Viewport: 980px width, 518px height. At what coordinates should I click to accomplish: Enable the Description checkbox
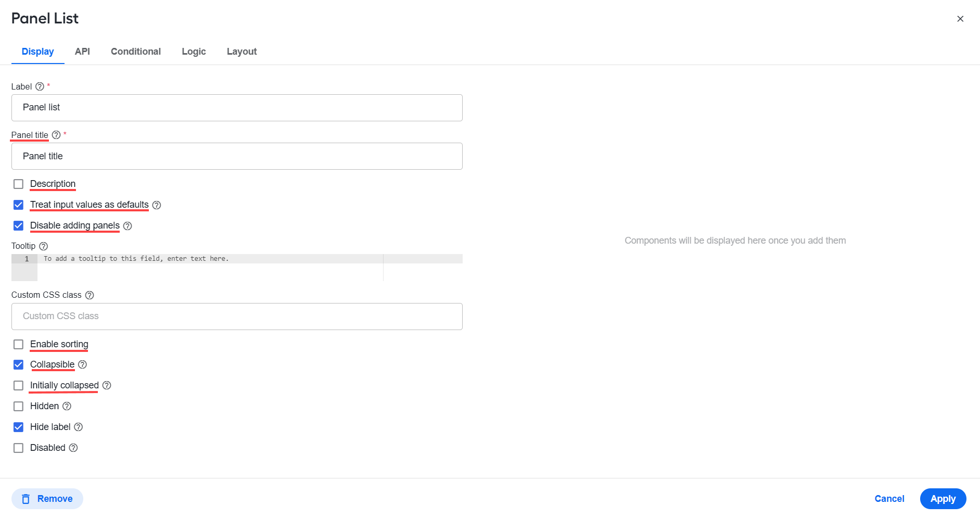click(18, 184)
